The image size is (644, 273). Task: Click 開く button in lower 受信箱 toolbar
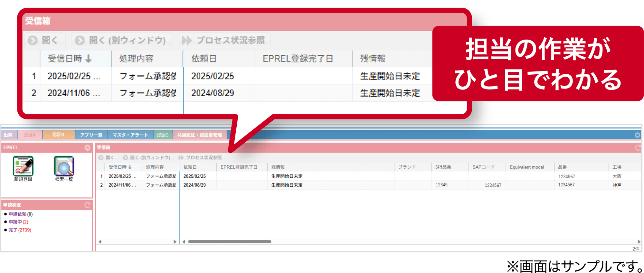point(107,158)
